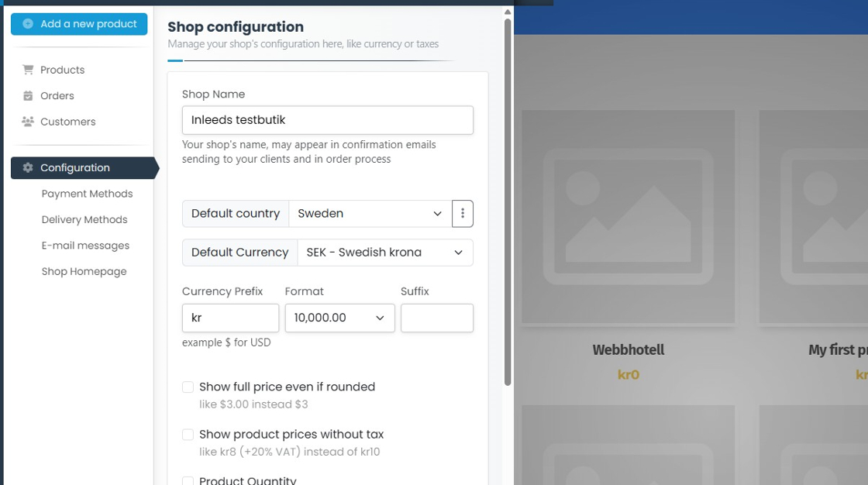Check the Product Quantity checkbox
This screenshot has height=485, width=868.
point(188,480)
